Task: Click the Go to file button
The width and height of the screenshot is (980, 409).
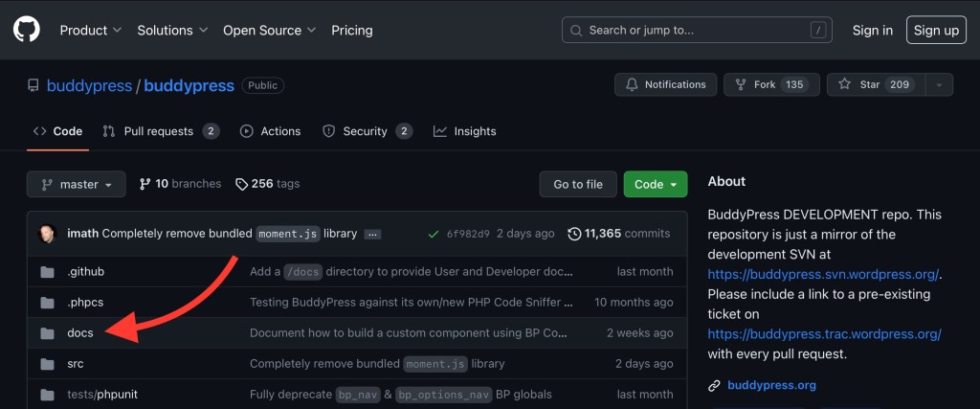Action: tap(578, 185)
